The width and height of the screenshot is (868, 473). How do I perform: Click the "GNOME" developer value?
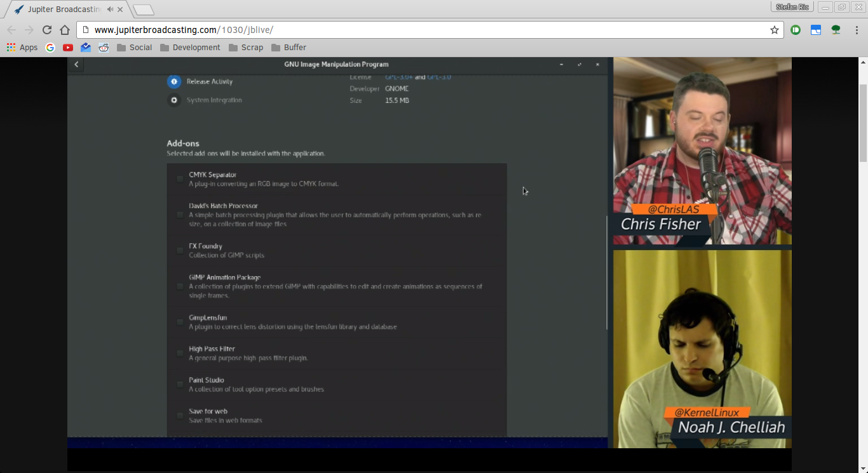tap(397, 89)
